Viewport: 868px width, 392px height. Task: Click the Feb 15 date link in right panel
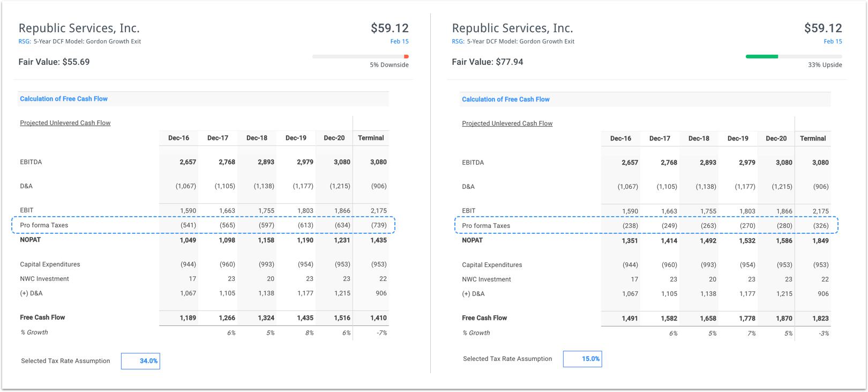(833, 41)
